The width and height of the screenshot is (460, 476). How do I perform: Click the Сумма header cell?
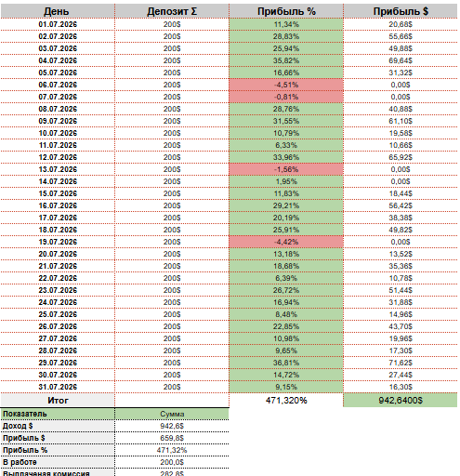[172, 414]
